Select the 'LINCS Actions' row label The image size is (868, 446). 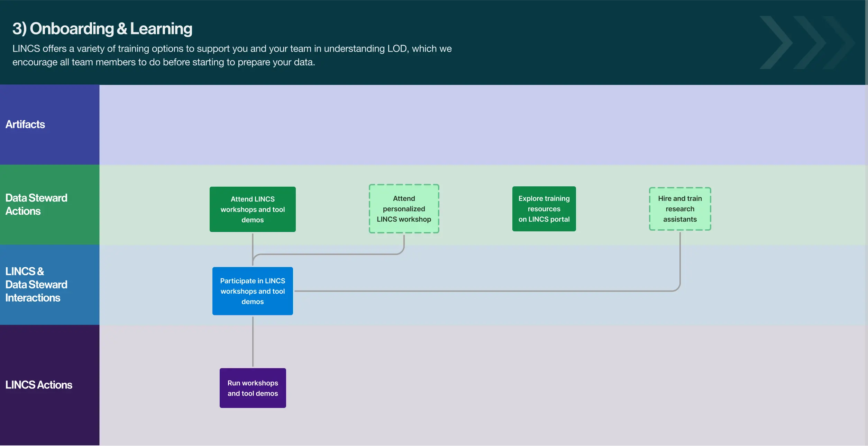39,385
